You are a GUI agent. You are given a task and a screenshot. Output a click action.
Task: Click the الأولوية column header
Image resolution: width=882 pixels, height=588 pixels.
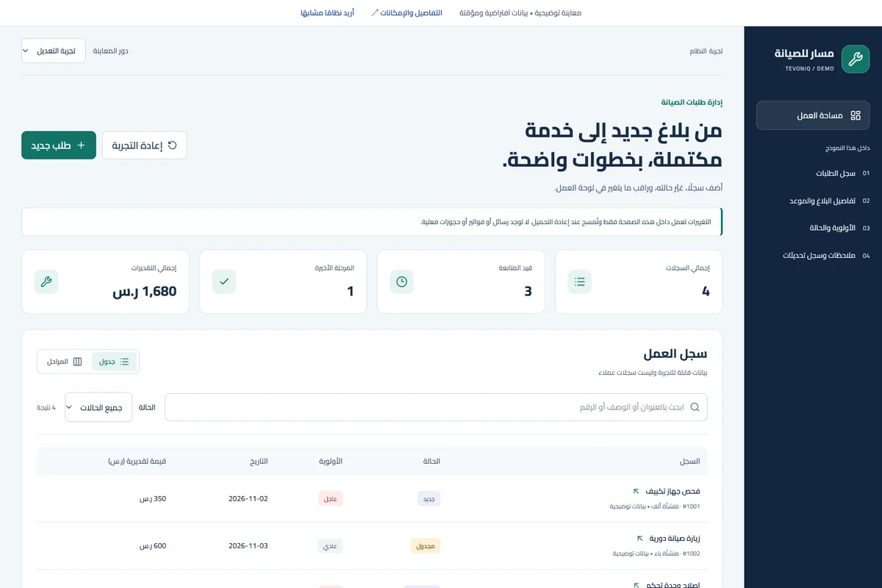(330, 462)
